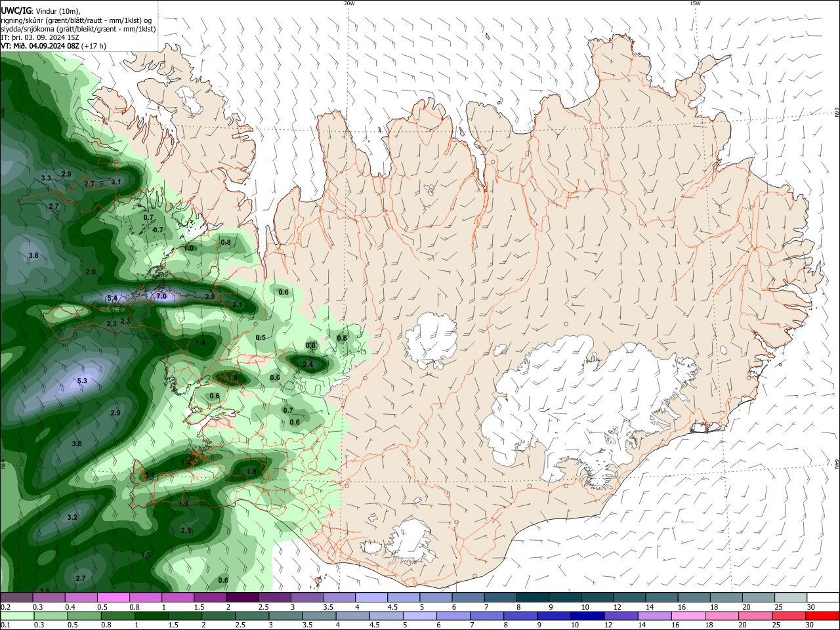This screenshot has width=840, height=630.
Task: Select the 3.3 precipitation value label
Action: [x=46, y=178]
